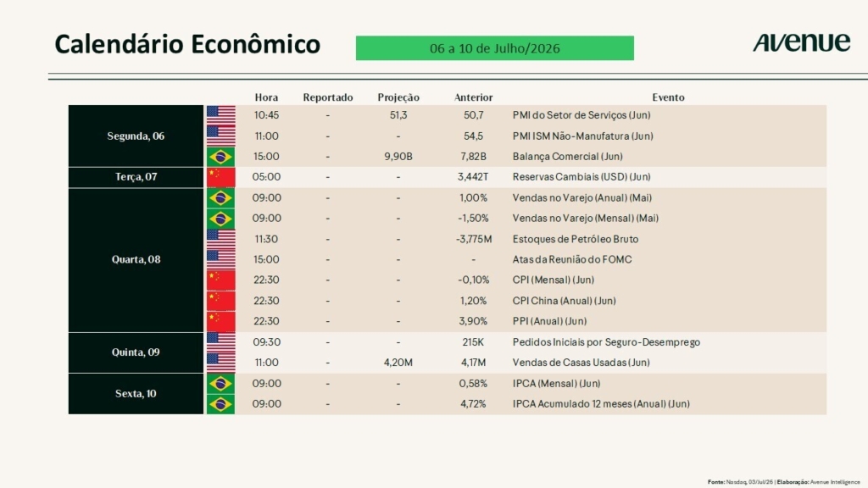Viewport: 868px width, 488px height.
Task: Click the US flag beside Vendas de Casas Usadas
Action: click(221, 363)
